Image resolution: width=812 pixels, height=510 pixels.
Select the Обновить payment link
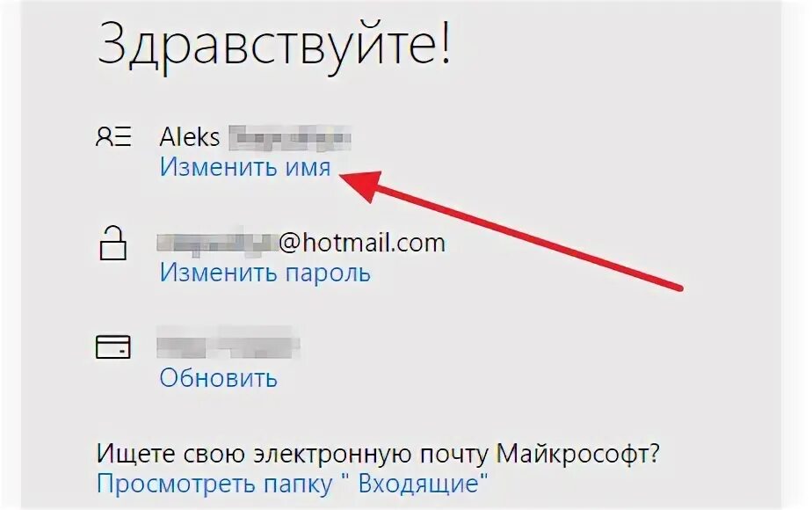coord(218,378)
